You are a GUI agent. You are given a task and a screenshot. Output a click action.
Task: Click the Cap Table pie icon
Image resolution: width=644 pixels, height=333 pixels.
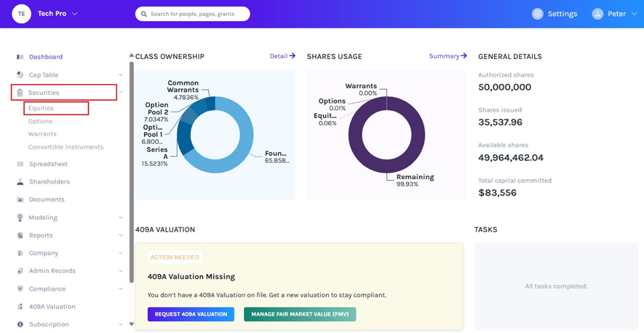(20, 75)
